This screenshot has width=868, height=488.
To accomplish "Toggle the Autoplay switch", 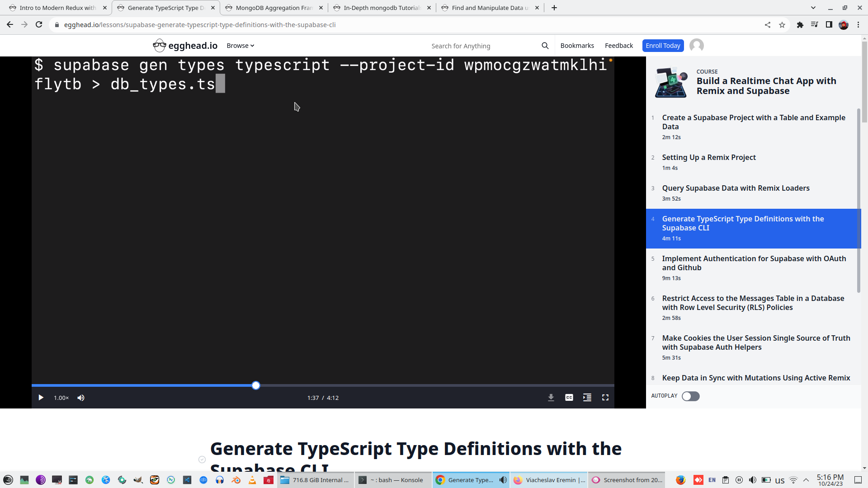I will [690, 396].
